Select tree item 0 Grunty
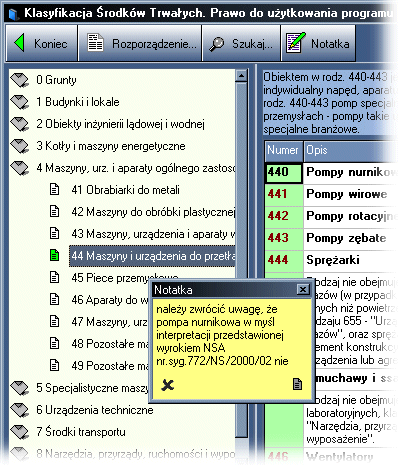The width and height of the screenshot is (398, 465). point(56,80)
